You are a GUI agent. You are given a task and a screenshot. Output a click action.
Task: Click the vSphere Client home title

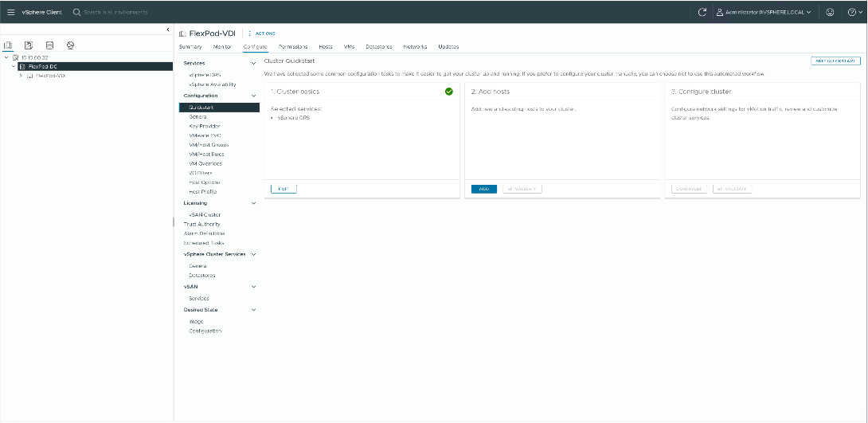41,12
